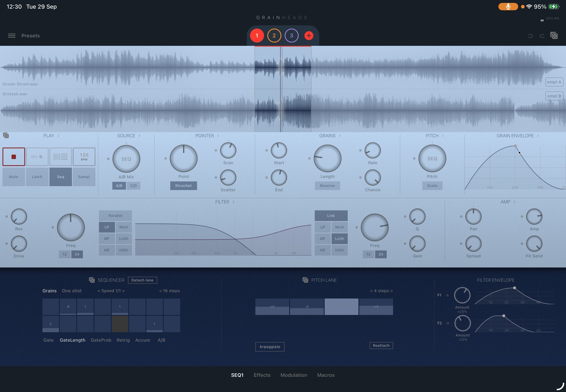The width and height of the screenshot is (566, 392).
Task: Toggle Reverse grains button
Action: [327, 186]
